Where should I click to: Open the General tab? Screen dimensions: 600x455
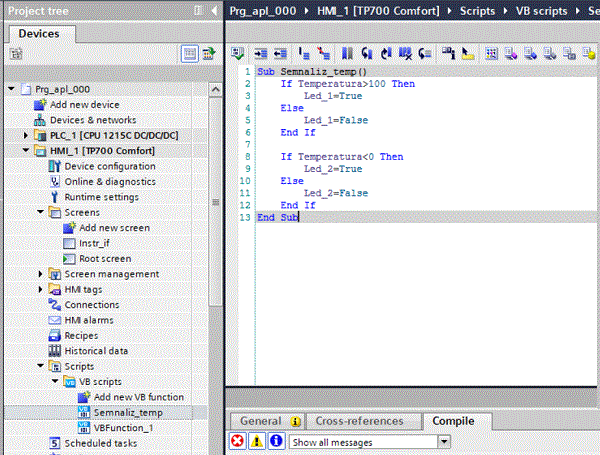pos(260,421)
